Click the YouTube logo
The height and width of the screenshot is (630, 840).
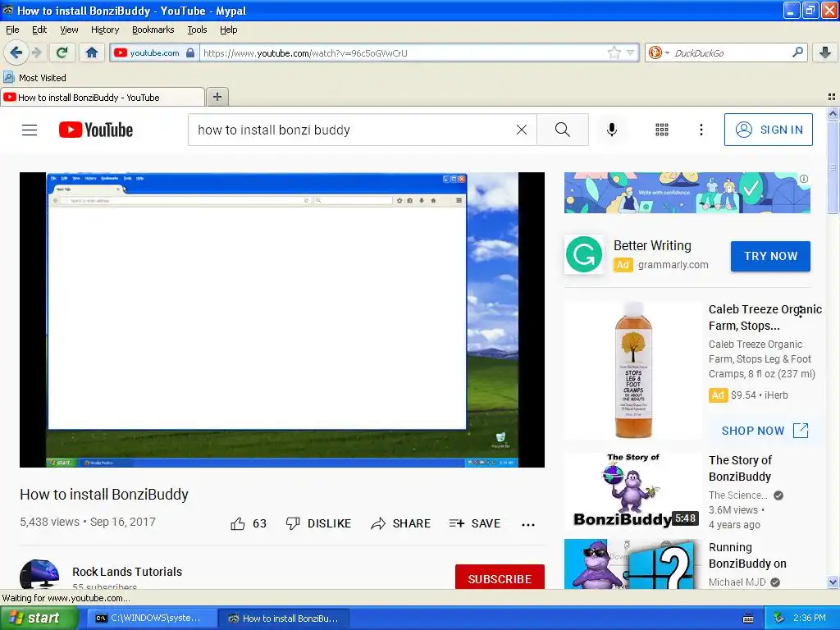(x=95, y=130)
